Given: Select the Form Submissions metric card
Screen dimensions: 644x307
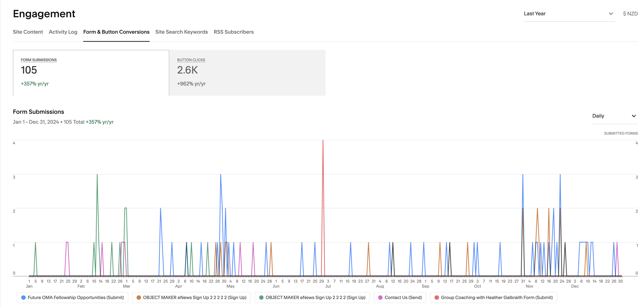Looking at the screenshot, I should 91,73.
